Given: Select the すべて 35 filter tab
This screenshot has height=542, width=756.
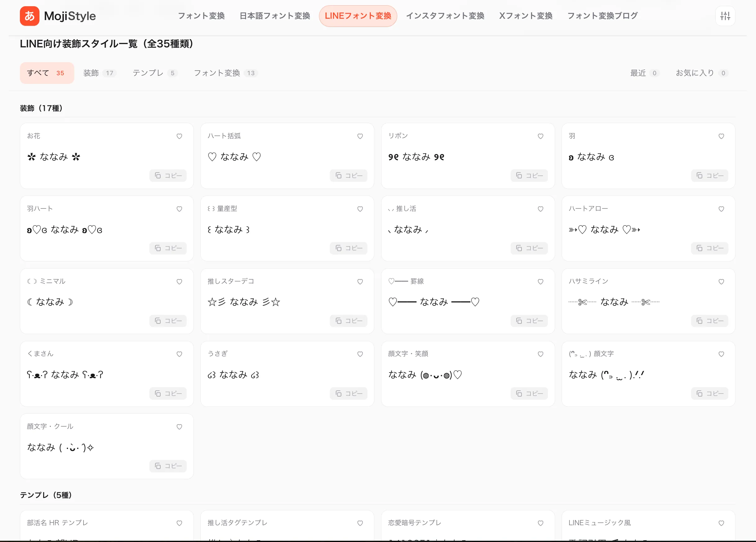Looking at the screenshot, I should tap(47, 73).
